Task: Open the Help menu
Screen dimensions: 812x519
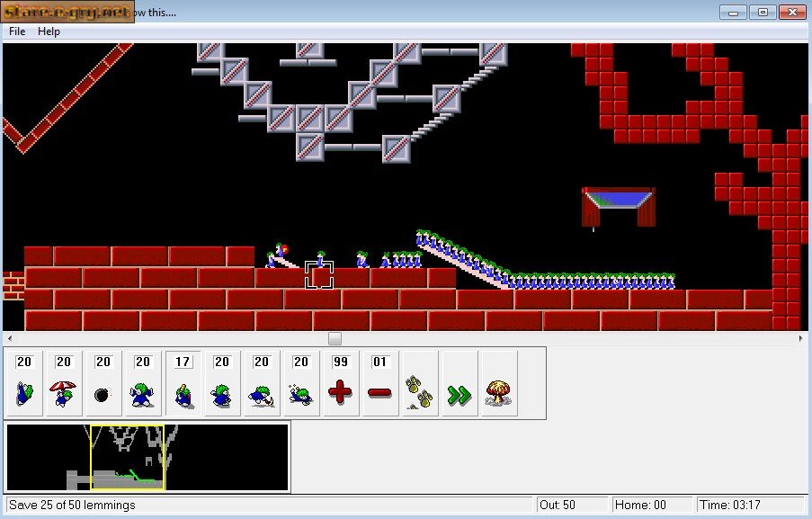Action: click(x=49, y=31)
